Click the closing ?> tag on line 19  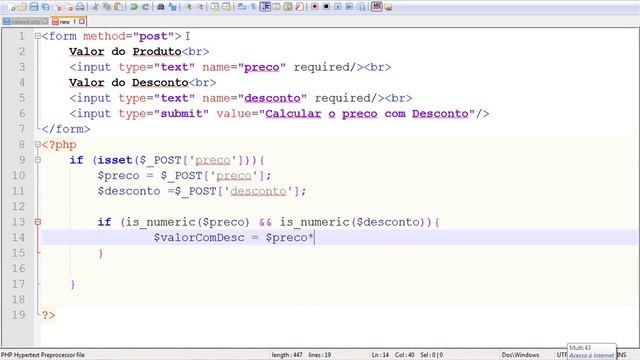click(x=48, y=315)
